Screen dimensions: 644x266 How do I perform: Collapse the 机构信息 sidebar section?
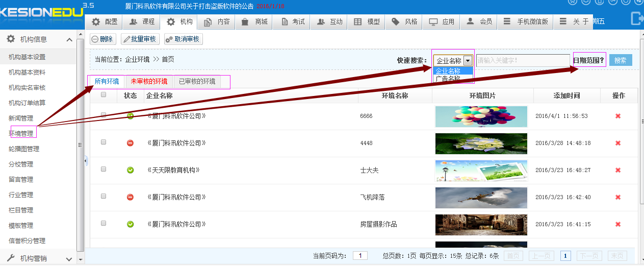[69, 39]
